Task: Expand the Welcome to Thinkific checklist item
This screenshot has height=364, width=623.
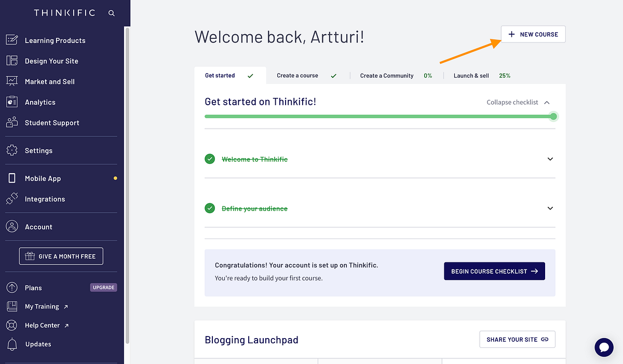Action: [x=550, y=159]
